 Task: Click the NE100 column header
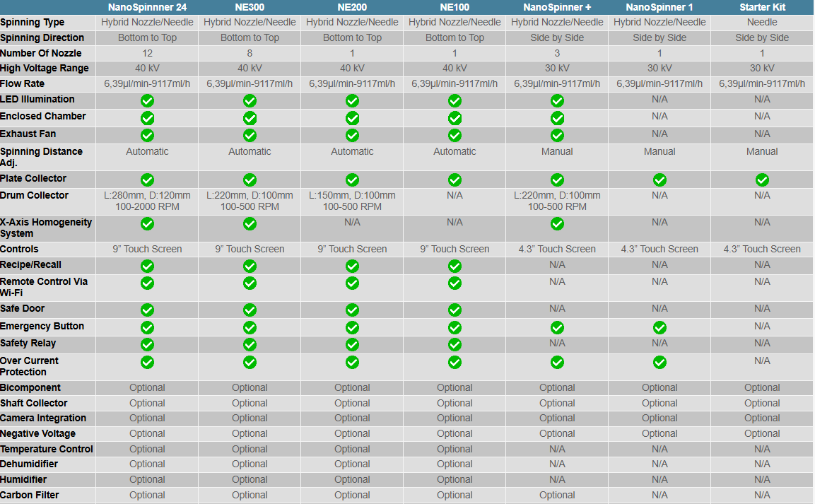(455, 7)
